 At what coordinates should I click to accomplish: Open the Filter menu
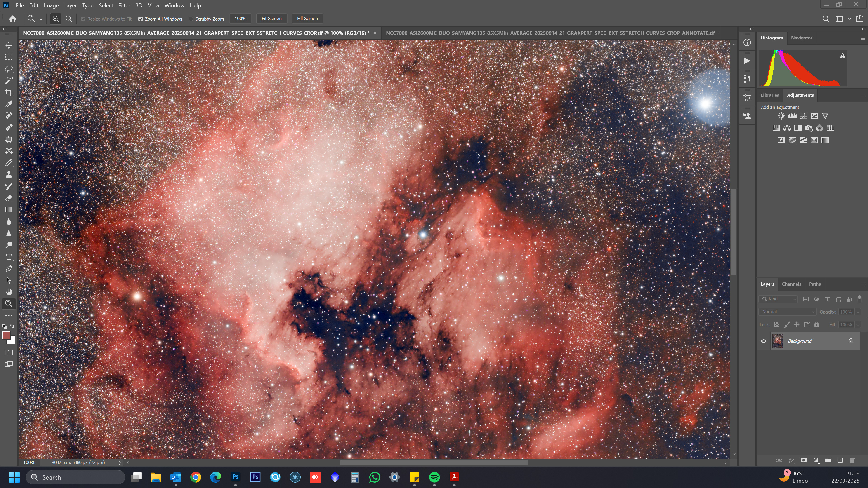124,5
